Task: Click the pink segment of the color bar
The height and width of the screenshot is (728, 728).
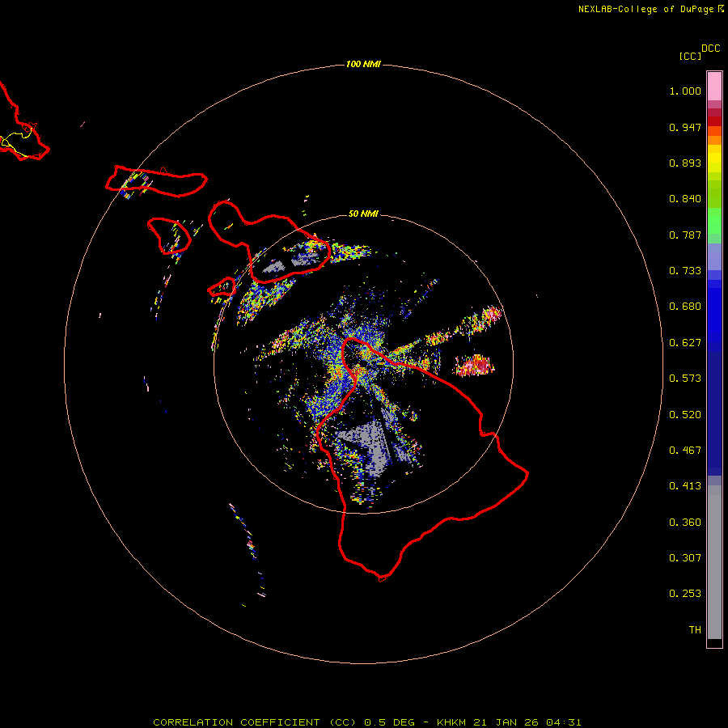Action: pos(714,86)
